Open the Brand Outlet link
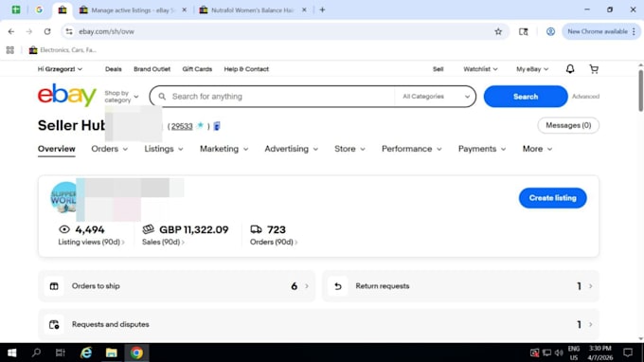The height and width of the screenshot is (362, 644). tap(152, 69)
